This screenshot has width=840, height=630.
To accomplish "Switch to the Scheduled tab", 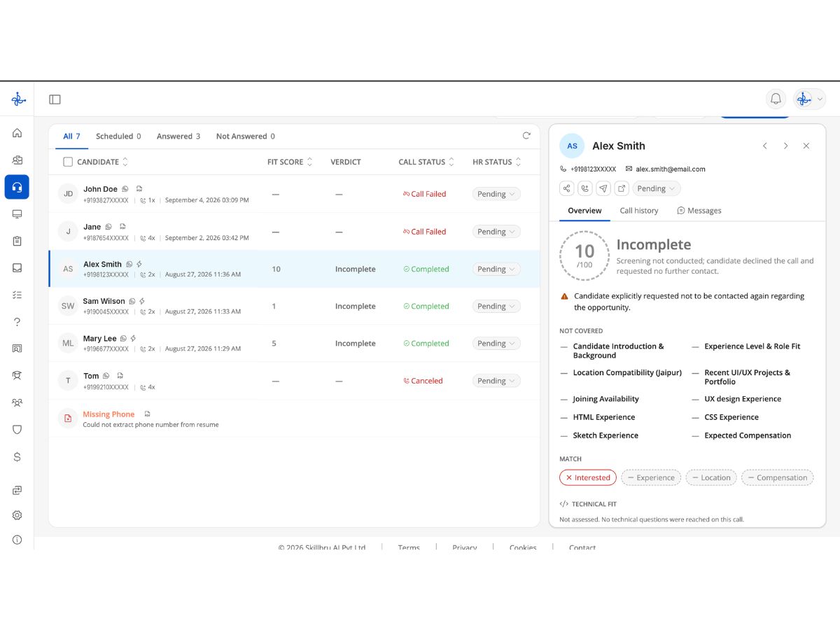I will click(118, 136).
